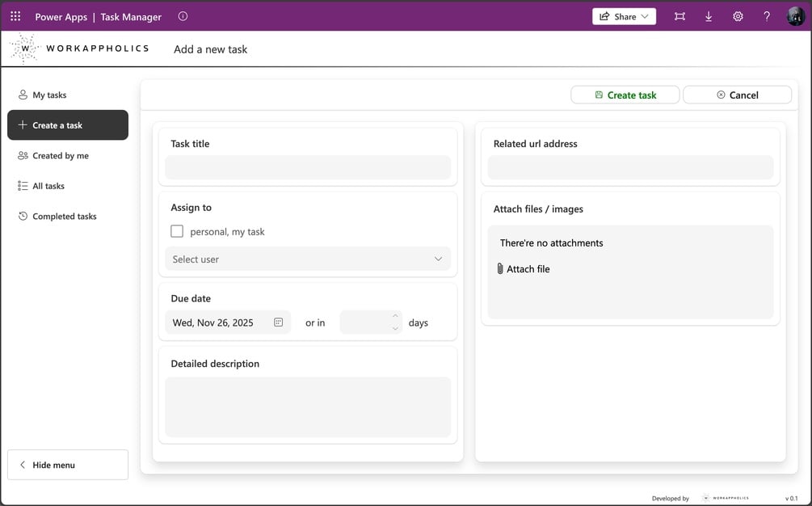
Task: Click the fit-to-screen icon in header
Action: [x=679, y=16]
